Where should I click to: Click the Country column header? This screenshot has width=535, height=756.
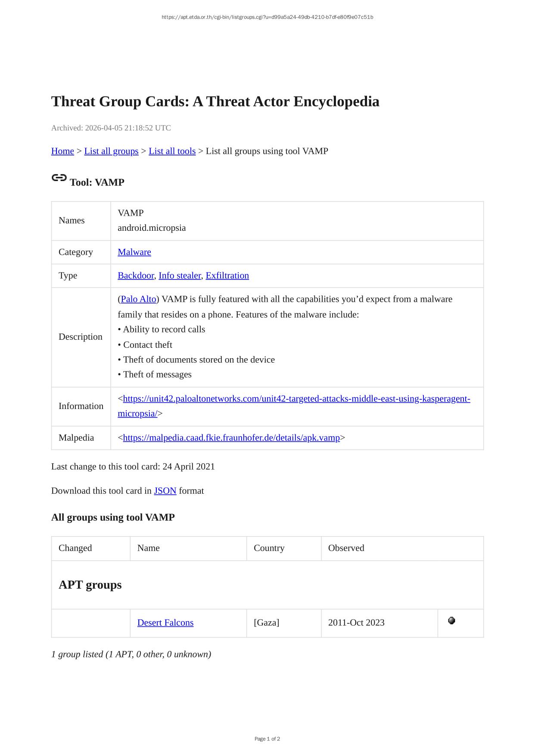coord(269,548)
